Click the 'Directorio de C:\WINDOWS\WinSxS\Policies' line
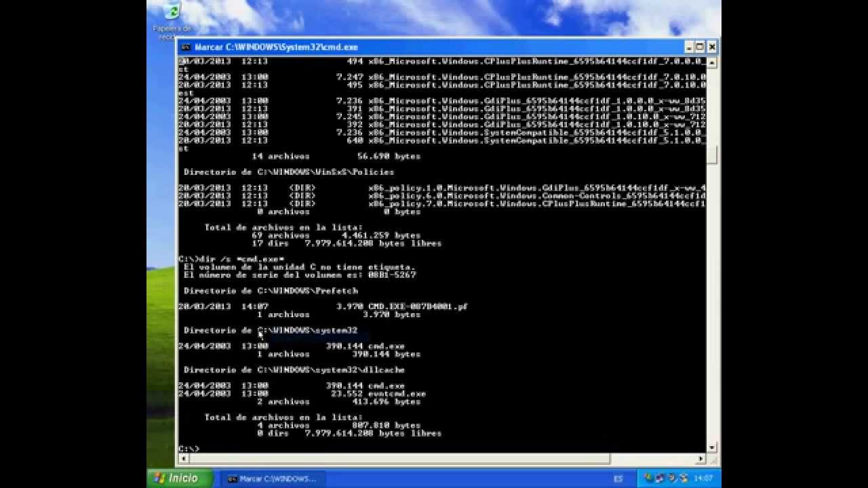This screenshot has height=488, width=868. point(289,172)
